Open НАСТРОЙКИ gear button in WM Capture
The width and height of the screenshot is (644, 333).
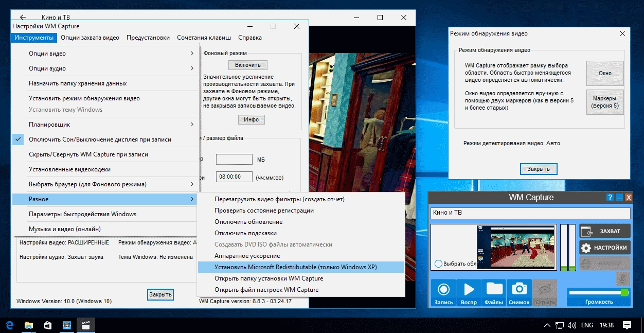point(604,248)
